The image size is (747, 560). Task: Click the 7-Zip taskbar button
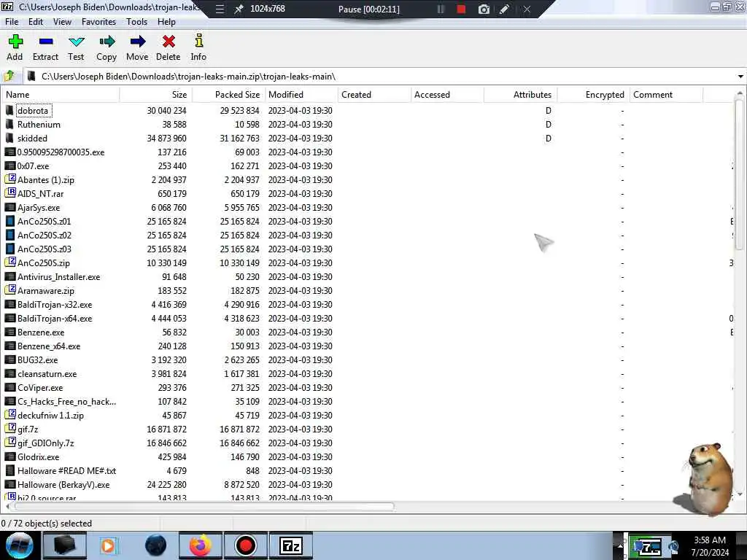click(291, 545)
